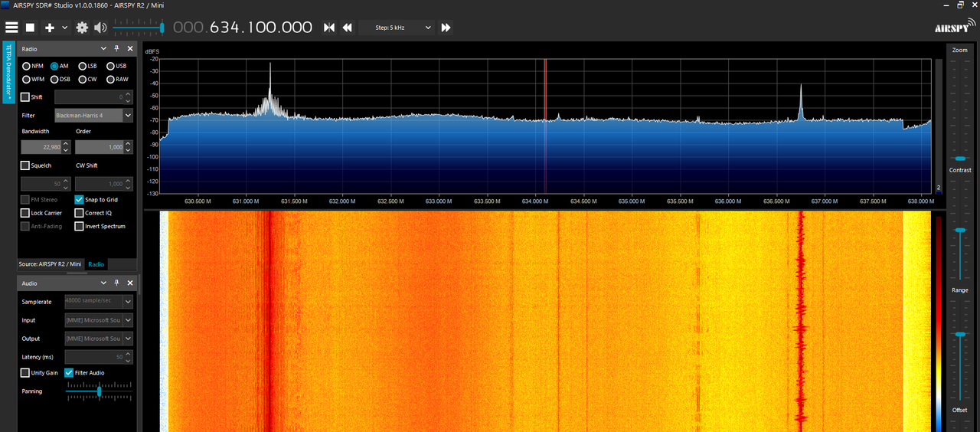980x432 pixels.
Task: Open the Step: 5 kHz dropdown
Action: (397, 28)
